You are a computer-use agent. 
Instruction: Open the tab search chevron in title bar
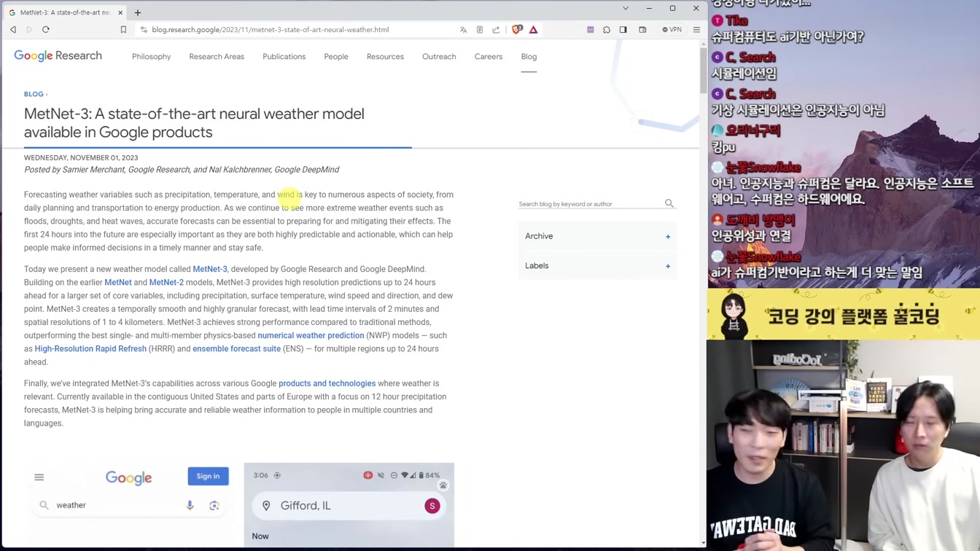(626, 8)
